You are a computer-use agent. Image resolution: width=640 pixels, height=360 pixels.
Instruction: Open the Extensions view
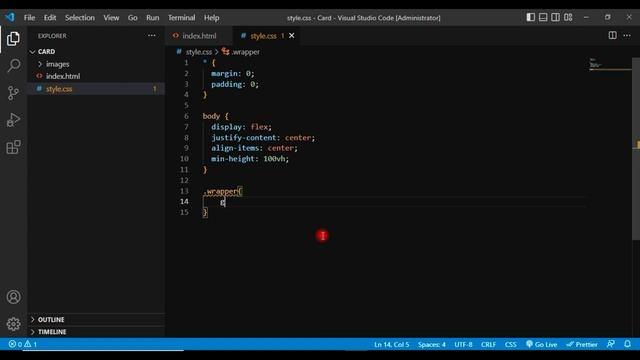(13, 147)
